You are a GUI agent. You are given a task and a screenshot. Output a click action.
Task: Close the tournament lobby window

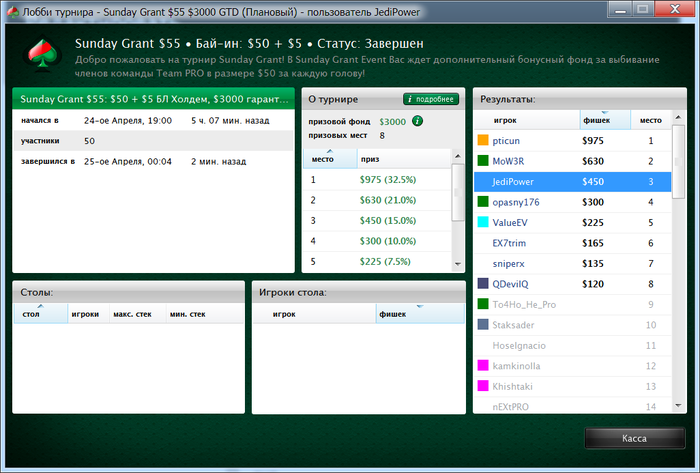675,9
